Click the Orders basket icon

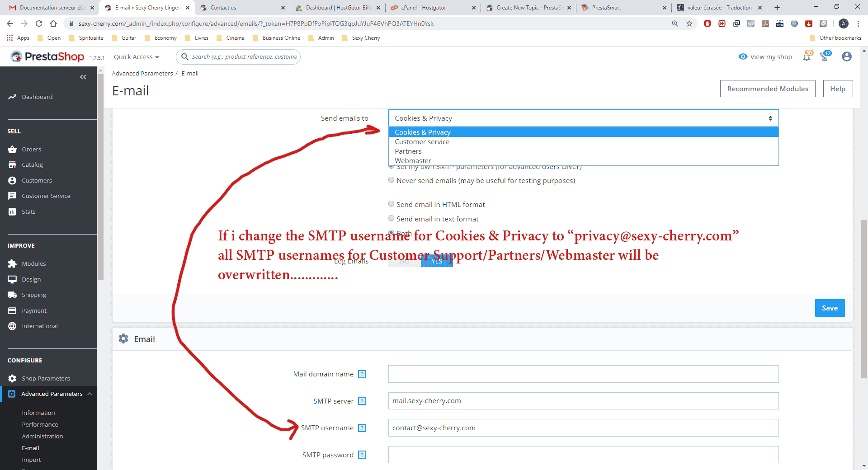pos(12,149)
